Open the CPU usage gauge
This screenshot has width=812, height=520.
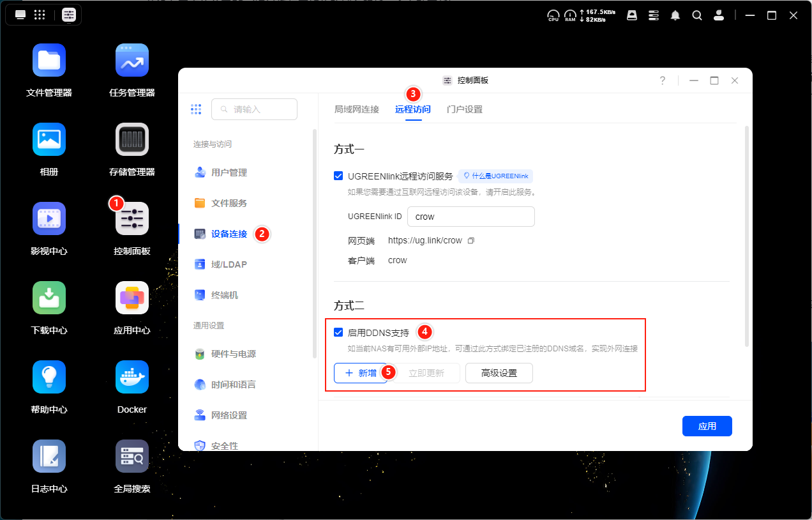[553, 15]
